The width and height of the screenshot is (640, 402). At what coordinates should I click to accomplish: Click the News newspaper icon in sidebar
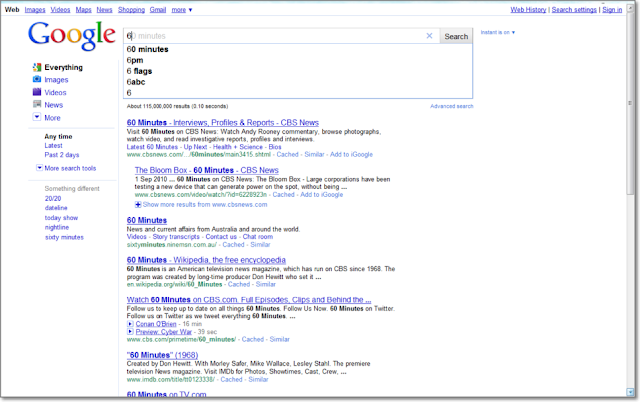click(x=37, y=104)
